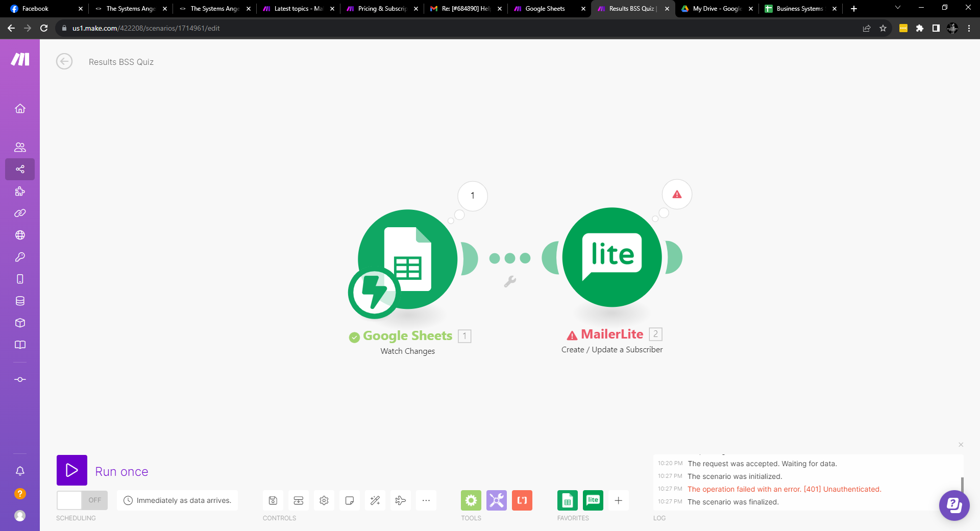Click the Chrome side panel icon
Viewport: 980px width, 531px height.
(936, 28)
